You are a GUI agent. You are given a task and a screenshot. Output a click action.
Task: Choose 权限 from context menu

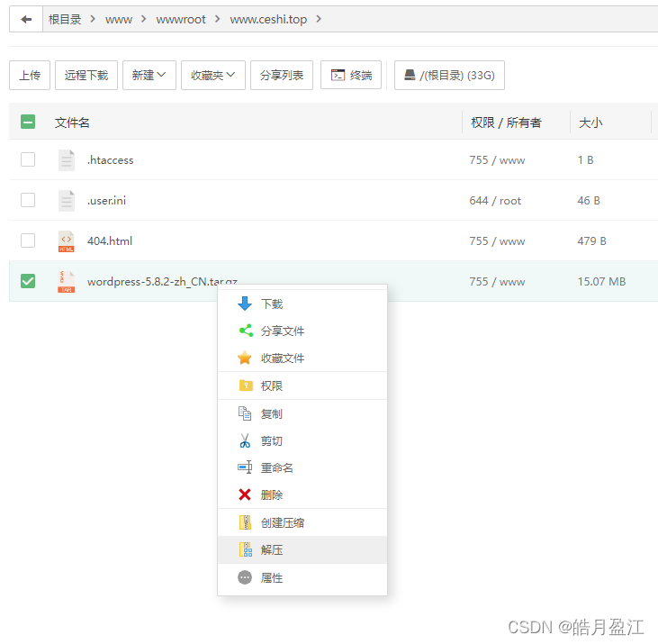click(x=302, y=385)
